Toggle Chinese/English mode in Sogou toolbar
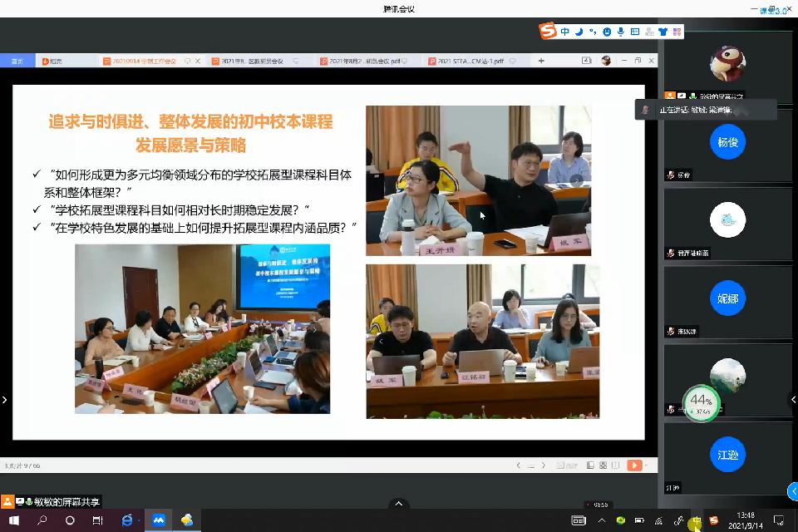 [565, 32]
